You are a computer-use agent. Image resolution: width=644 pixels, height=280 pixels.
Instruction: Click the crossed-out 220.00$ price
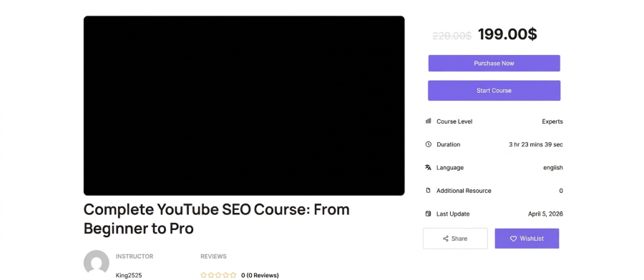coord(452,36)
